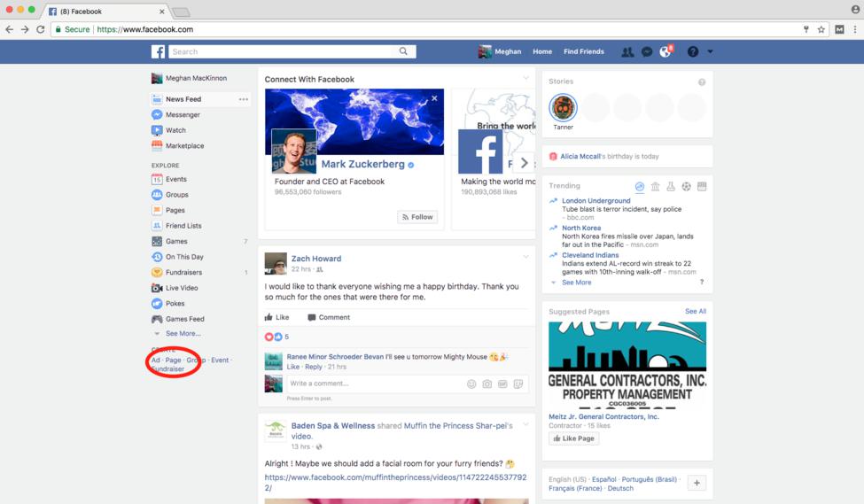
Task: Click the Friend Lists icon
Action: coord(157,226)
